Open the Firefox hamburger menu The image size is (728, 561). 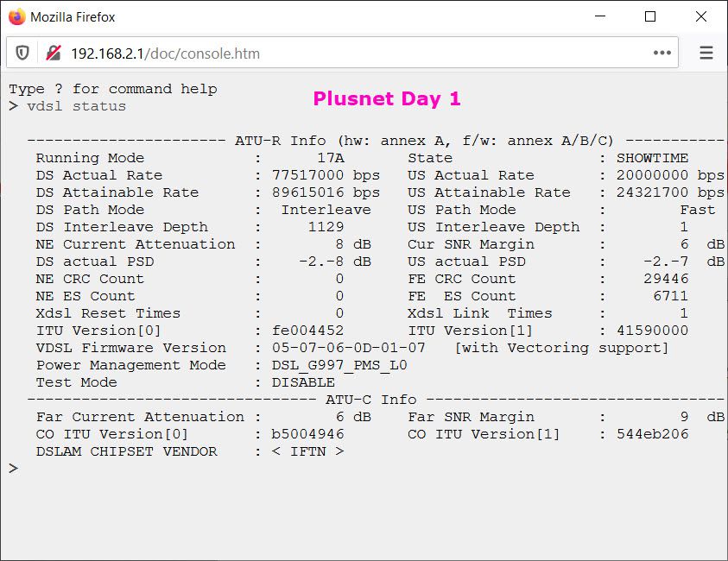click(706, 53)
